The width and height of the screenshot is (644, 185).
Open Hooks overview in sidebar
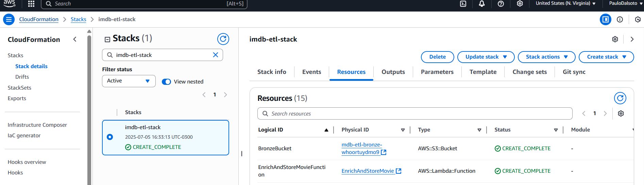[x=27, y=162]
